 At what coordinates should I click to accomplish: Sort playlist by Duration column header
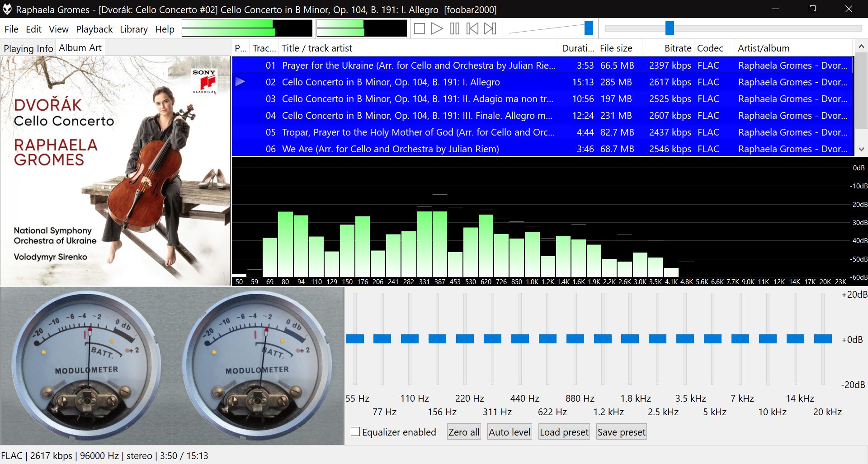pos(578,48)
